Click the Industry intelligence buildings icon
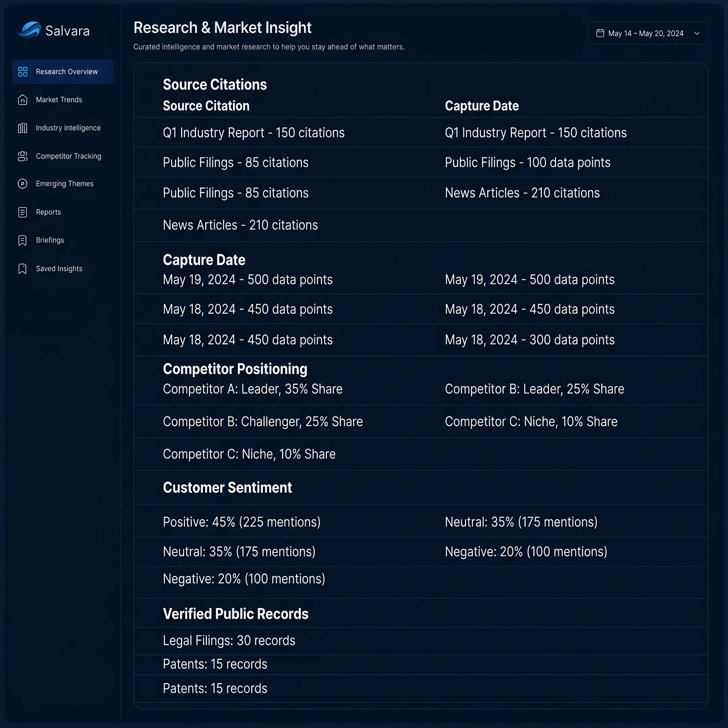The height and width of the screenshot is (728, 728). [x=23, y=128]
